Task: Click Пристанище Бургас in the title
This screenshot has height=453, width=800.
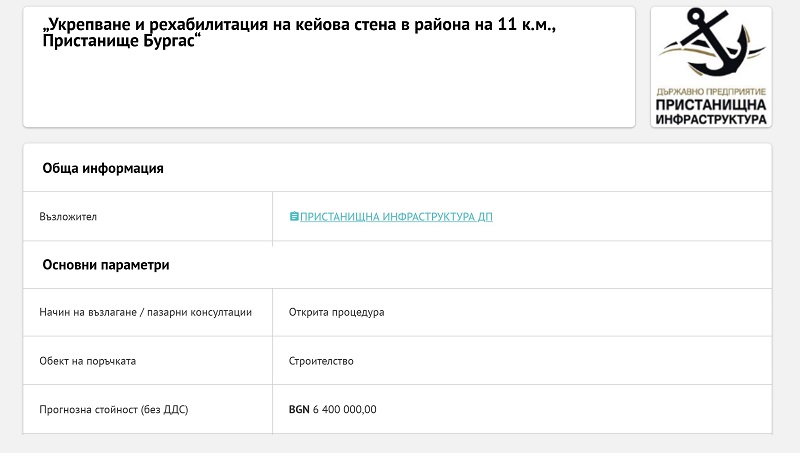Action: point(121,41)
